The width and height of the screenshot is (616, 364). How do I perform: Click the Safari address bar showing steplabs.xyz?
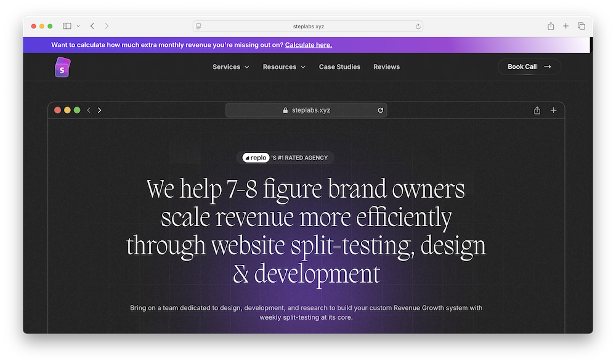pyautogui.click(x=308, y=26)
